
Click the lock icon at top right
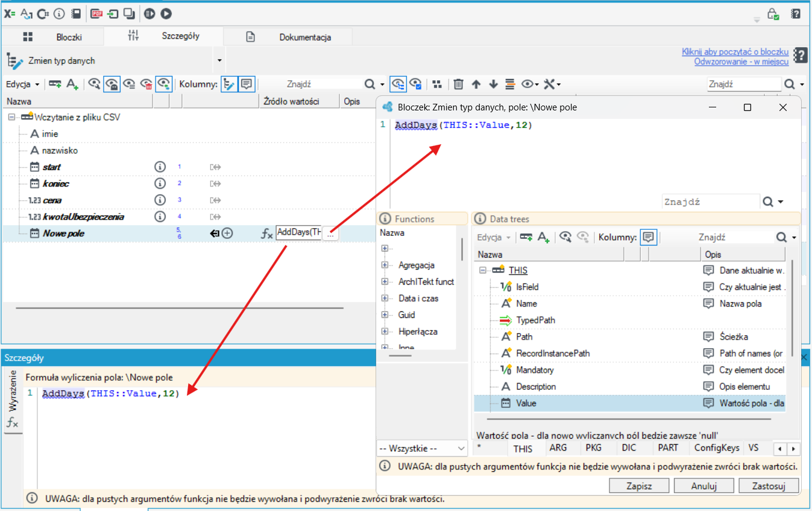point(773,13)
